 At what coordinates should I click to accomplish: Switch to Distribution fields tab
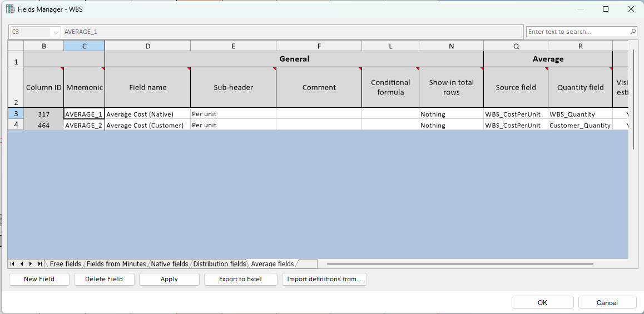(219, 264)
